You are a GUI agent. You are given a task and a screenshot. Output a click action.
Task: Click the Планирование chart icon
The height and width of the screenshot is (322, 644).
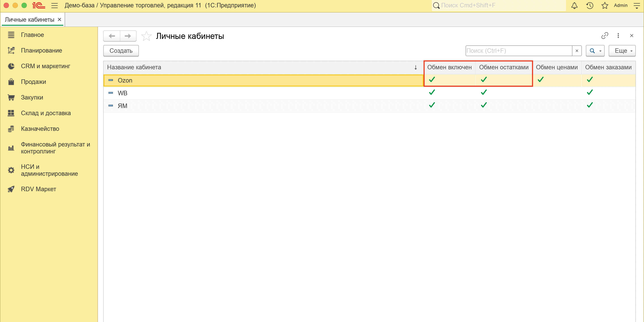click(x=11, y=51)
